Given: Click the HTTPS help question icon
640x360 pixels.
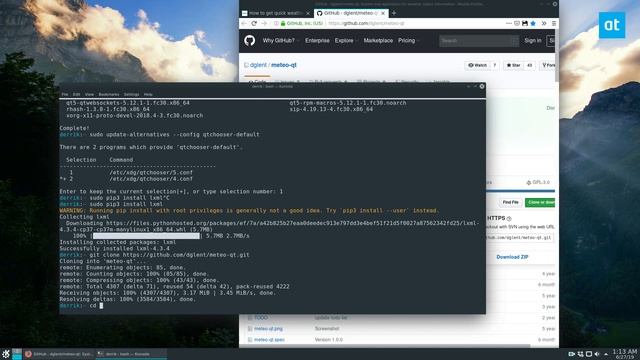Looking at the screenshot, I should [509, 219].
